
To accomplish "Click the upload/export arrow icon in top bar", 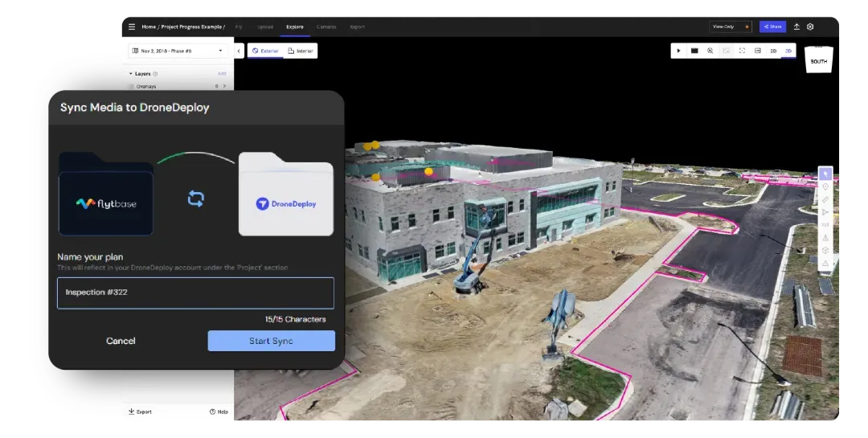I will coord(796,27).
